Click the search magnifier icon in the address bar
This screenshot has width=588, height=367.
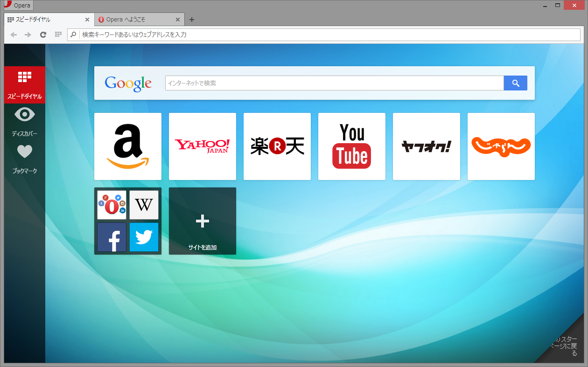click(74, 35)
